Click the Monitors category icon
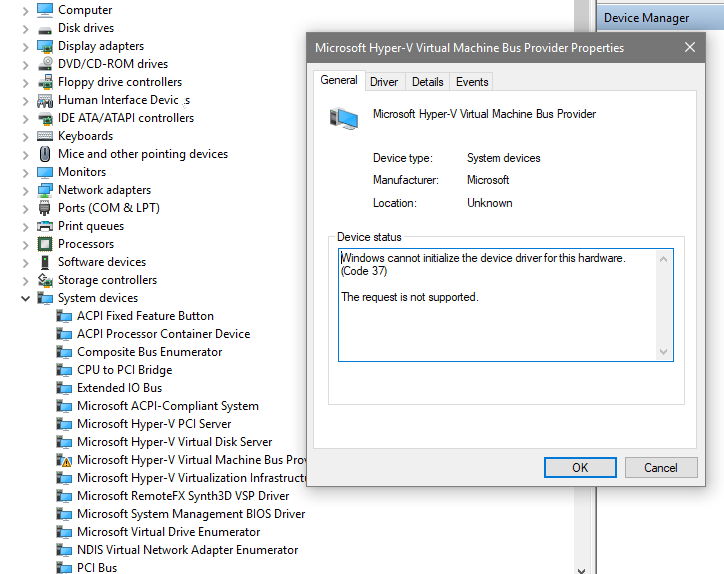The image size is (724, 574). [x=45, y=172]
